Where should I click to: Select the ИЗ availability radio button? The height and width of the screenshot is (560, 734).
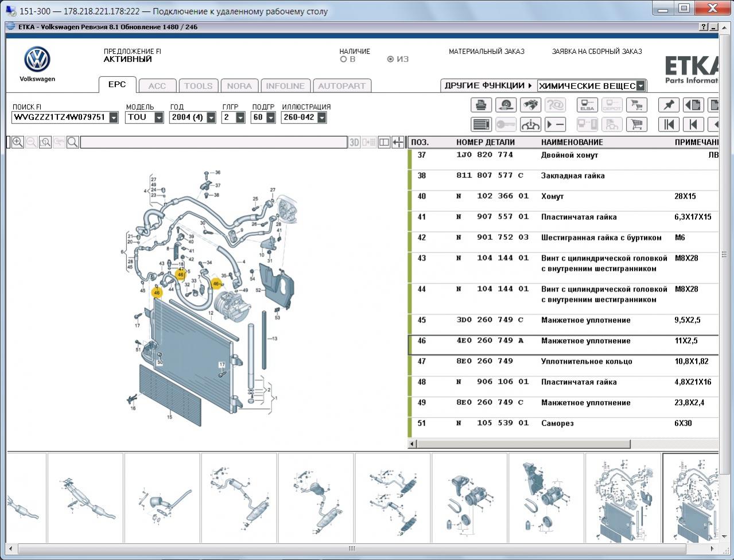click(x=391, y=59)
